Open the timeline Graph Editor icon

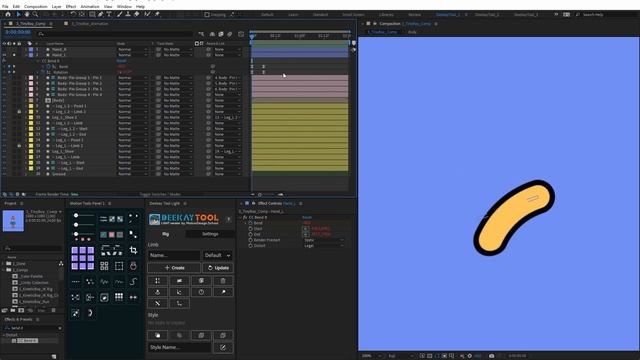click(241, 34)
